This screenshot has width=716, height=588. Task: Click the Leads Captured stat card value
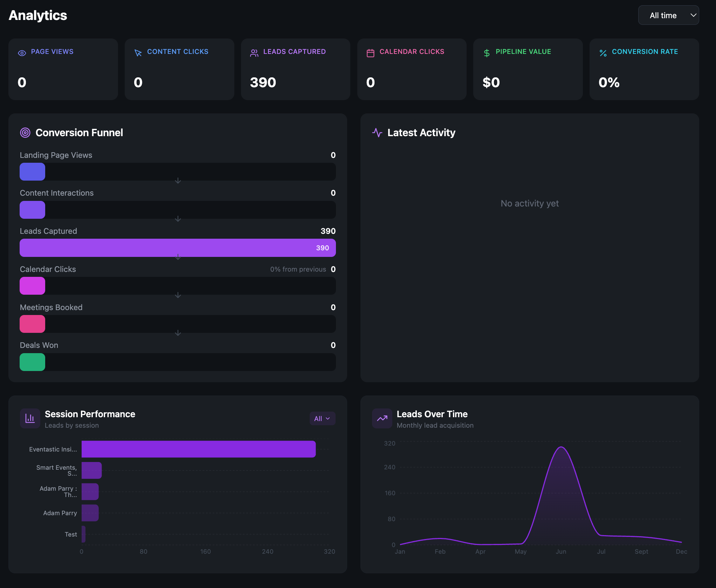pyautogui.click(x=263, y=83)
